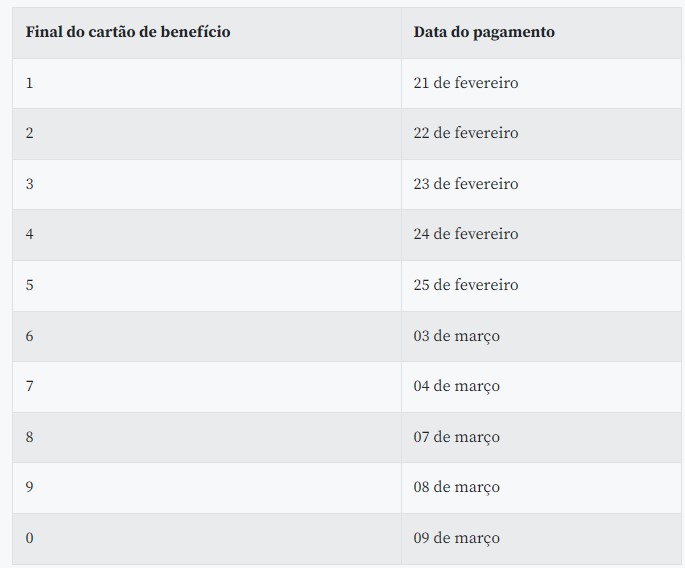Image resolution: width=685 pixels, height=568 pixels.
Task: Select the card ending 2 cell
Action: tap(30, 133)
